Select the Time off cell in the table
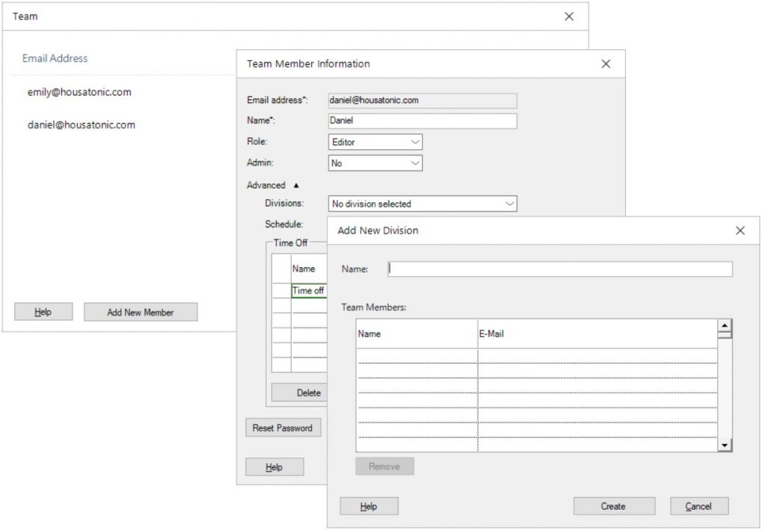This screenshot has height=532, width=764. pyautogui.click(x=308, y=291)
